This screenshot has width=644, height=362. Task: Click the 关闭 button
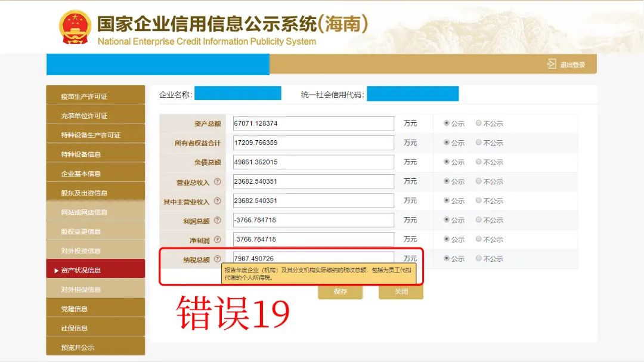point(401,292)
